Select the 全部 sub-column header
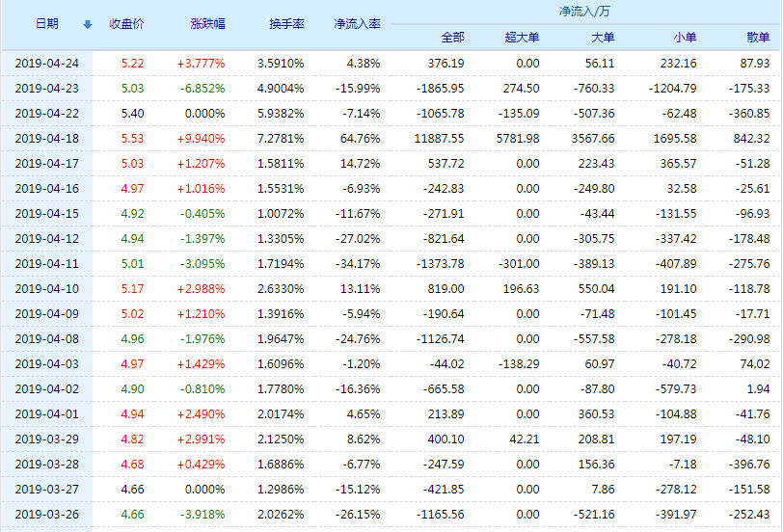The image size is (783, 532). [451, 38]
